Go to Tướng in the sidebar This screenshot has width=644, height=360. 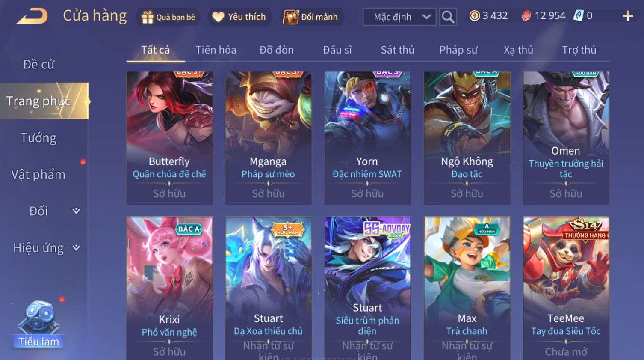pyautogui.click(x=38, y=138)
